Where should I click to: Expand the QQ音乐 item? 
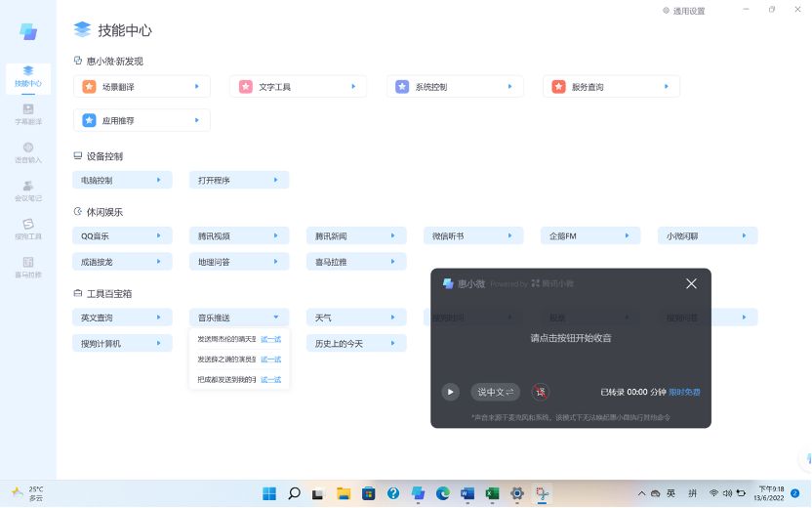(x=122, y=235)
